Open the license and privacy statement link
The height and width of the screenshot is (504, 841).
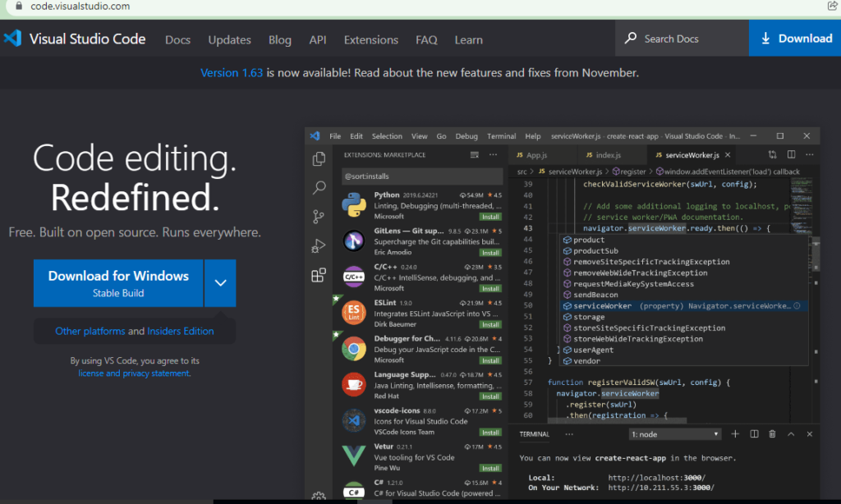coord(134,373)
